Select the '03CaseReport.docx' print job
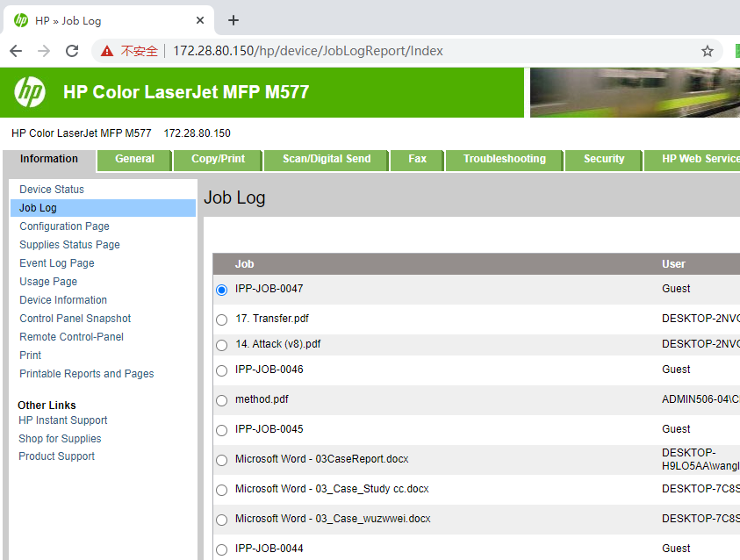 [x=221, y=460]
